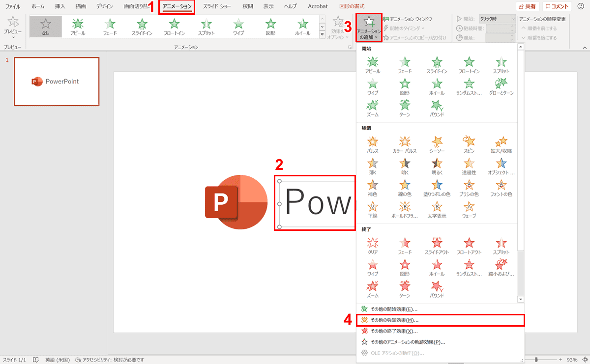Viewport: 590px width, 364px height.
Task: Collapse the ribbon with the chevron
Action: tap(585, 48)
